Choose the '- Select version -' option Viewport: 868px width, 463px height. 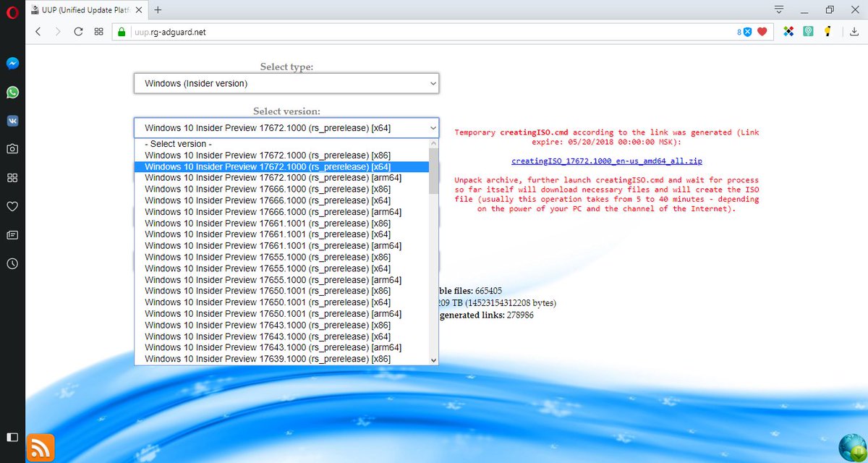281,143
